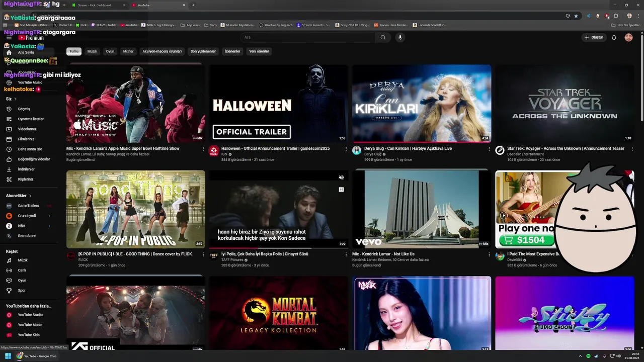Click the Oluştur create button
This screenshot has width=644, height=362.
click(594, 37)
